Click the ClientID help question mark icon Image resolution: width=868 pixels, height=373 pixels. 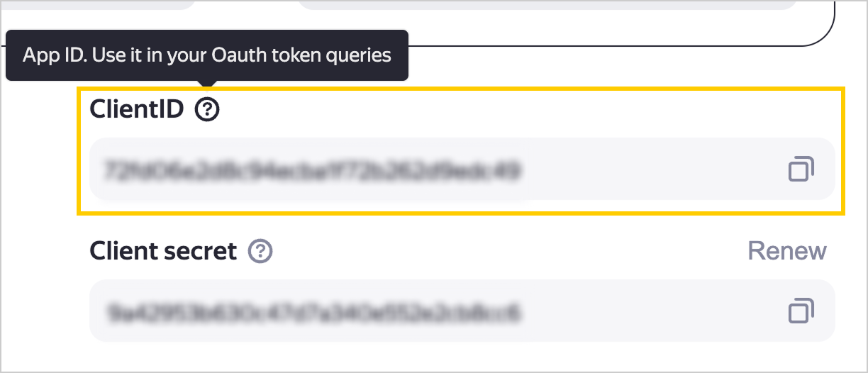(x=207, y=109)
